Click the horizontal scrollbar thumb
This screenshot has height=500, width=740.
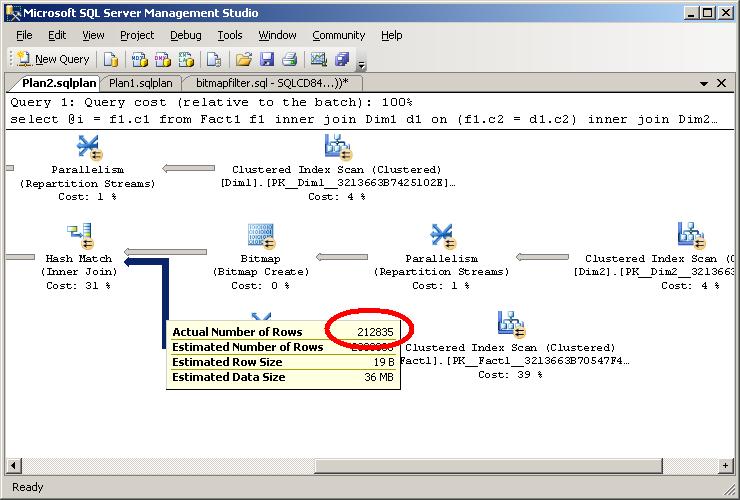click(488, 466)
